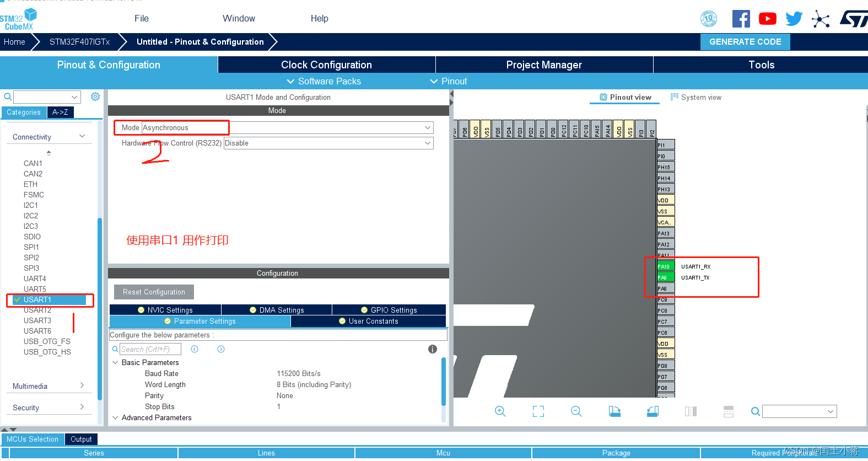Viewport: 868px width, 461px height.
Task: Select SPI1 in the peripheral list
Action: coord(31,247)
